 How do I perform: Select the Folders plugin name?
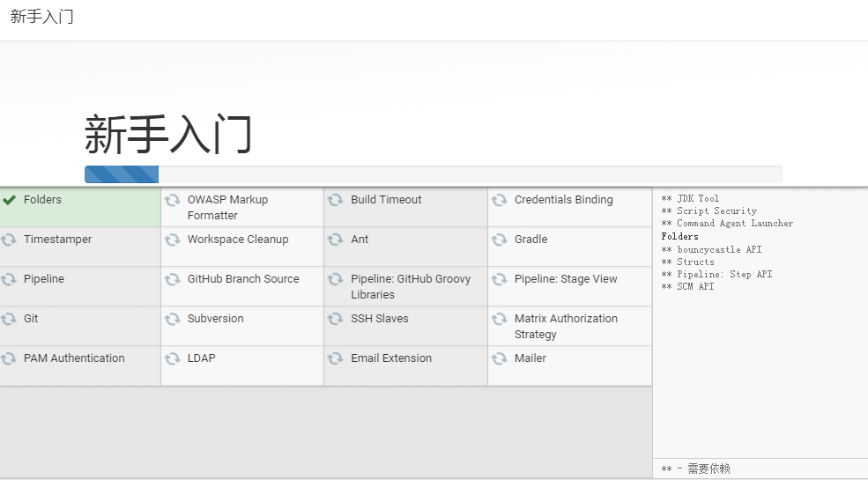point(42,199)
